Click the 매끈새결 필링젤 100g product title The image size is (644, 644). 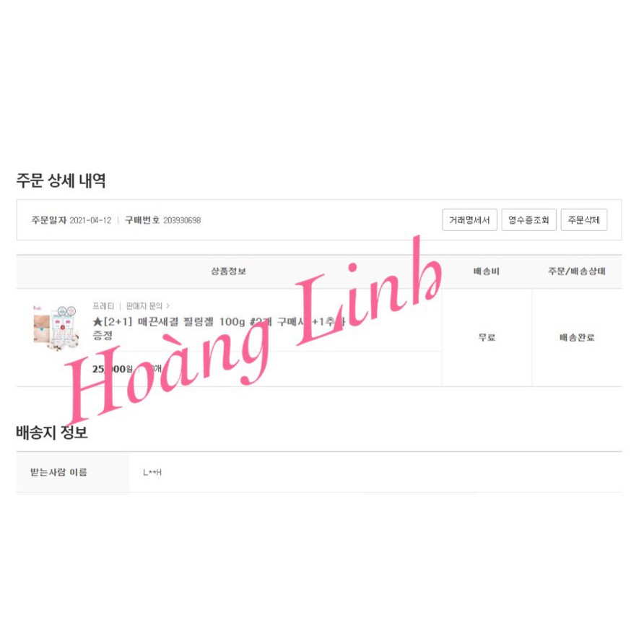click(x=218, y=328)
